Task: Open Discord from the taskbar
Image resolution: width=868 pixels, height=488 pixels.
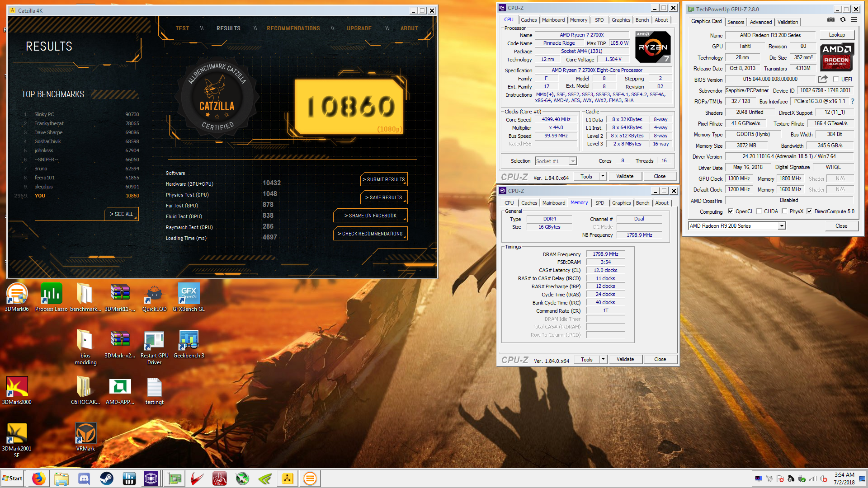Action: [84, 479]
